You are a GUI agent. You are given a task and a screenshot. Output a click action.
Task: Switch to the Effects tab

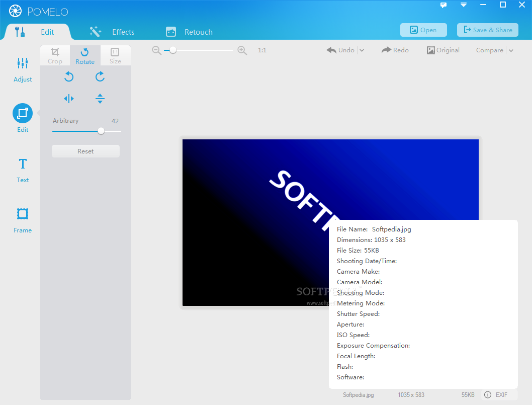pos(112,32)
